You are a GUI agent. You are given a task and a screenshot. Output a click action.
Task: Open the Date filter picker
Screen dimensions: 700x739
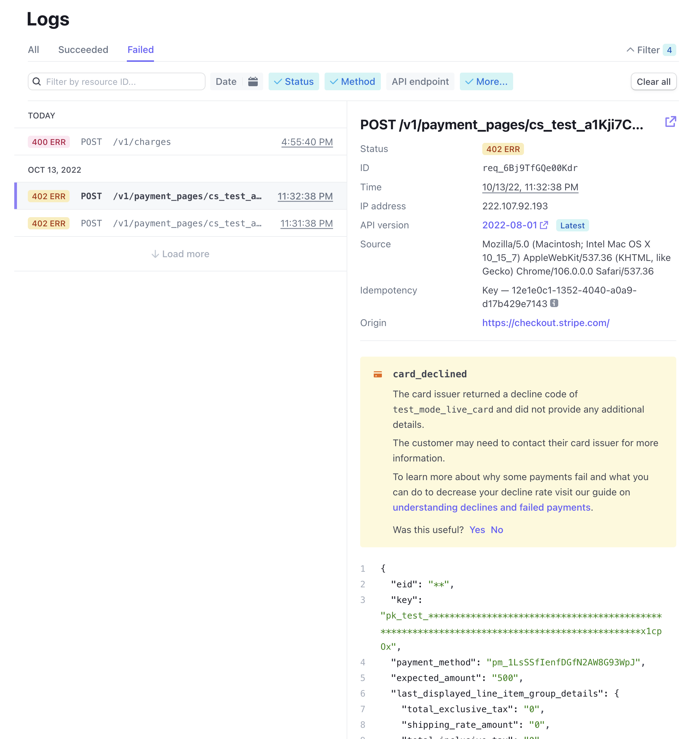[x=226, y=81]
